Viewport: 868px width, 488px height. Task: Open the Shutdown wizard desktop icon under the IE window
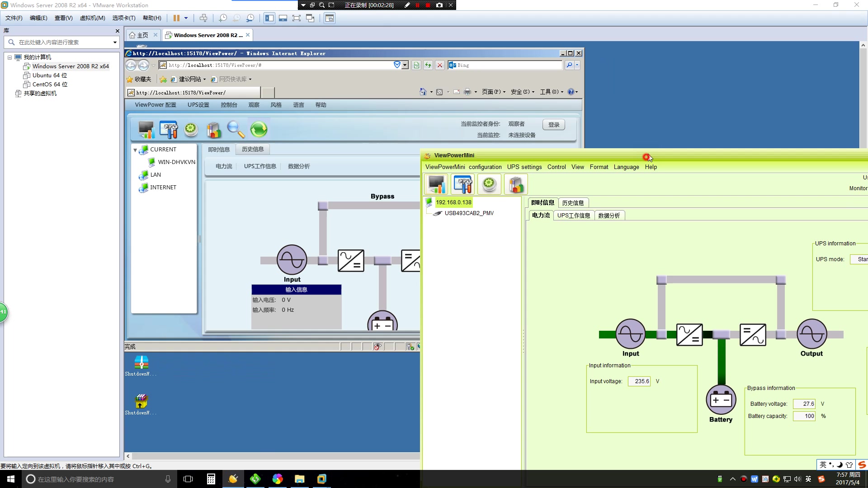141,366
